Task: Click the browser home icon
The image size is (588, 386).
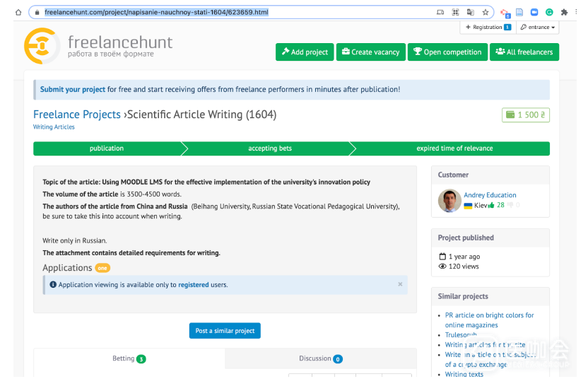Action: click(18, 12)
